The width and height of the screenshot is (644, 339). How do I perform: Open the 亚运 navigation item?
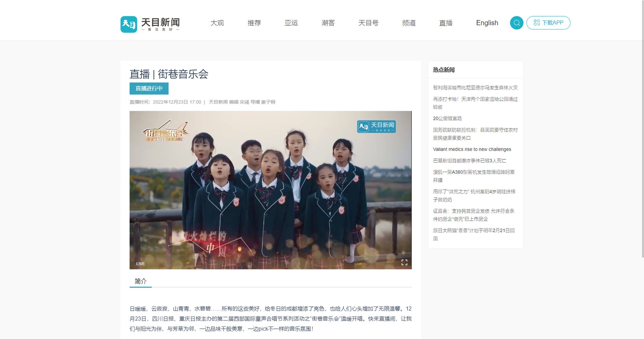[291, 23]
